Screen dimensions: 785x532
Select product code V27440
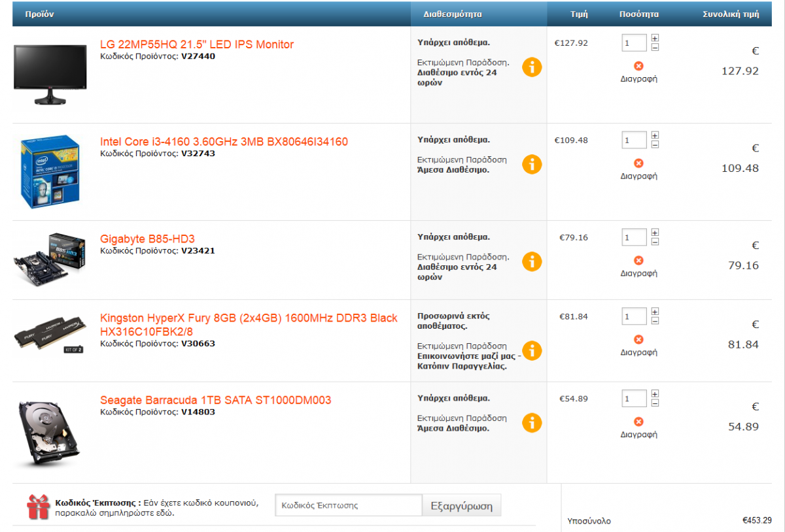(x=198, y=56)
